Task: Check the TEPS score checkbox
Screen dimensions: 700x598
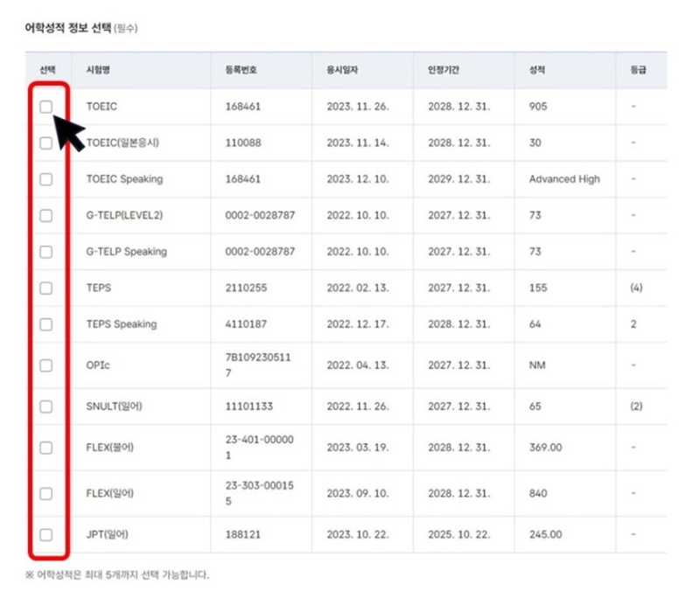Action: [x=48, y=288]
